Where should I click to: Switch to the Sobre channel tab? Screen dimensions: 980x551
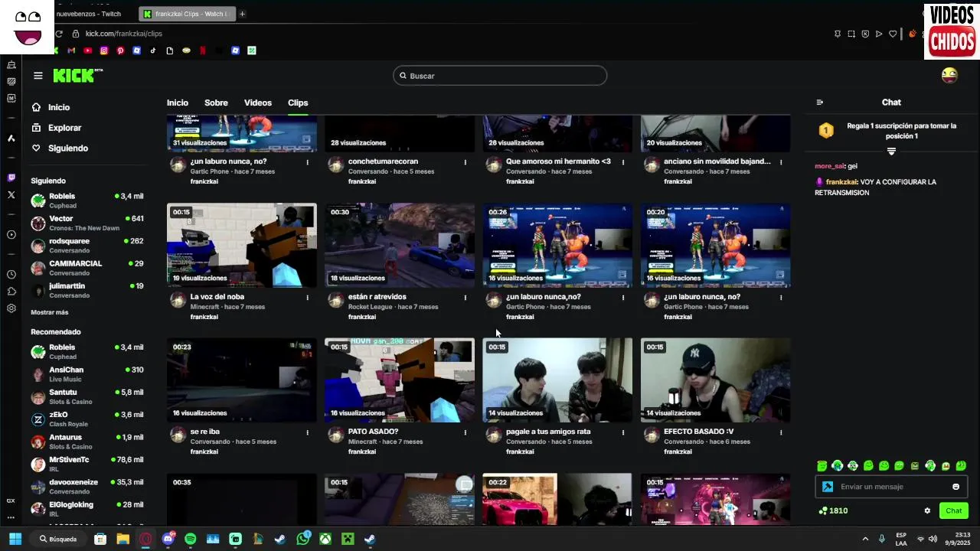216,103
